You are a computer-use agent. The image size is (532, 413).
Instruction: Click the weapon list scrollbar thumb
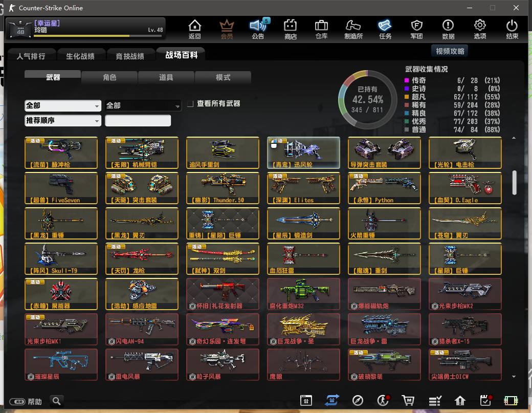514,183
